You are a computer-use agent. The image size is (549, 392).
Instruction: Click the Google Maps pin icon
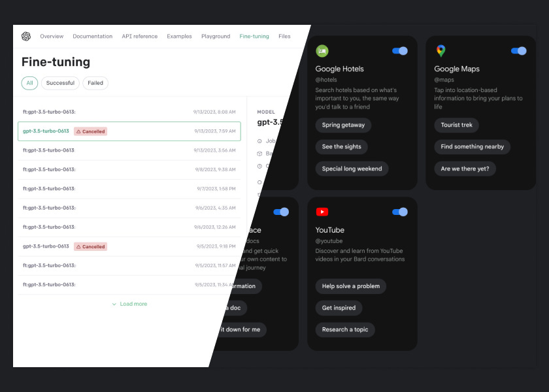[441, 51]
